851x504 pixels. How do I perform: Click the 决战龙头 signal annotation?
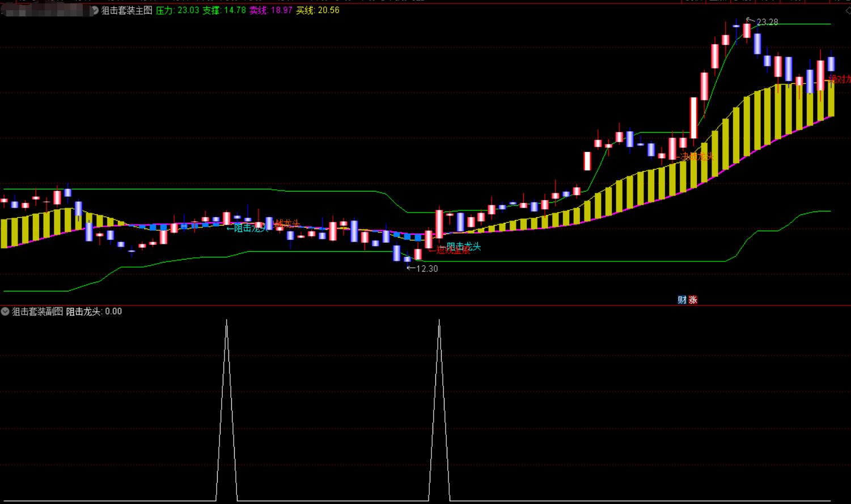697,156
